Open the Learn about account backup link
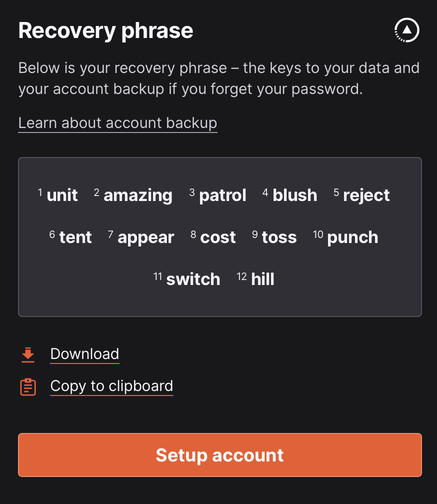 [x=117, y=123]
